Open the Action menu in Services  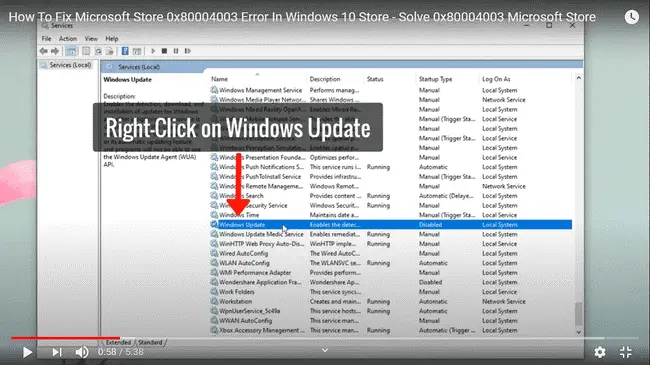(x=68, y=39)
